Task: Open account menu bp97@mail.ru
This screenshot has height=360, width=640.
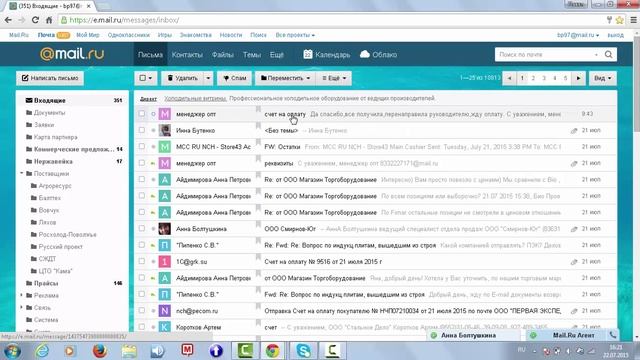Action: pos(578,35)
